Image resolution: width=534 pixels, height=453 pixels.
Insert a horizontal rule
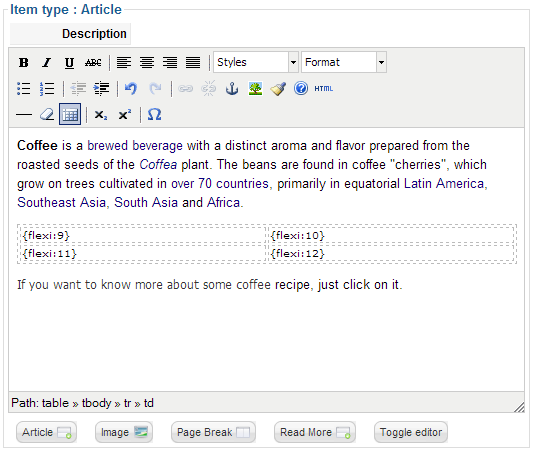(x=24, y=114)
